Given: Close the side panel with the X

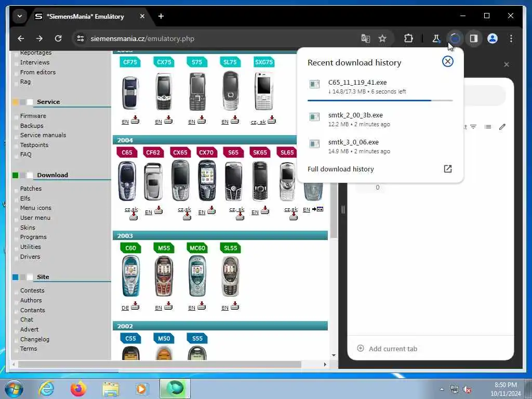Looking at the screenshot, I should coord(506,64).
